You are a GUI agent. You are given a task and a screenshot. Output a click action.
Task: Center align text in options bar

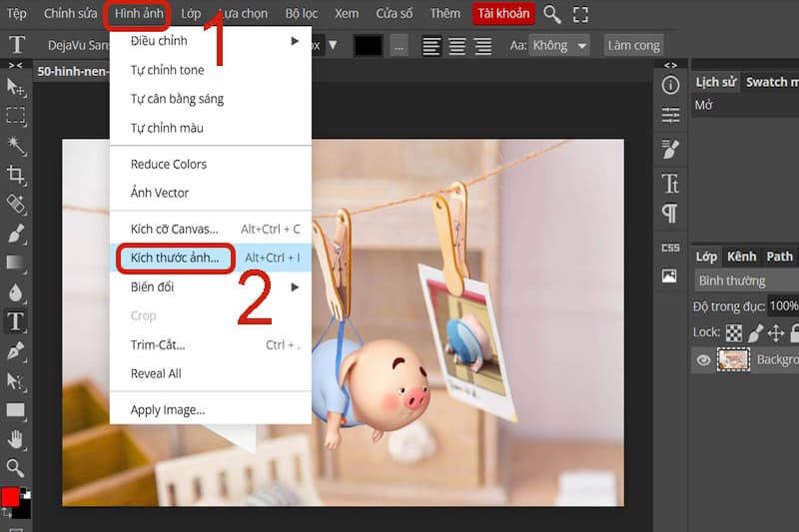[x=457, y=46]
